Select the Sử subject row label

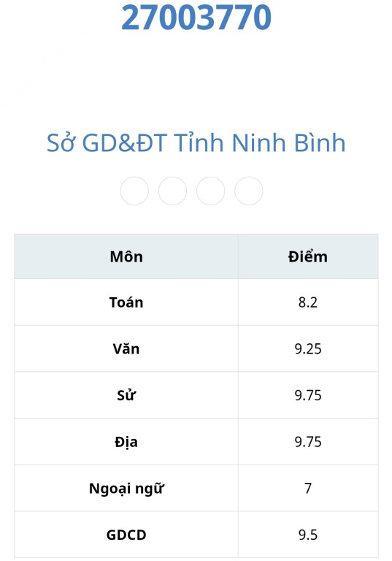click(126, 395)
